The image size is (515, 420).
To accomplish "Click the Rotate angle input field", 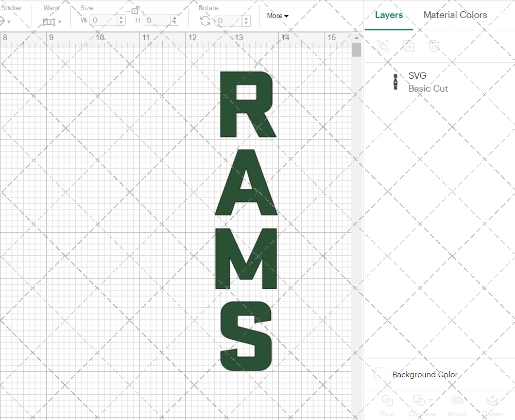I will point(229,21).
